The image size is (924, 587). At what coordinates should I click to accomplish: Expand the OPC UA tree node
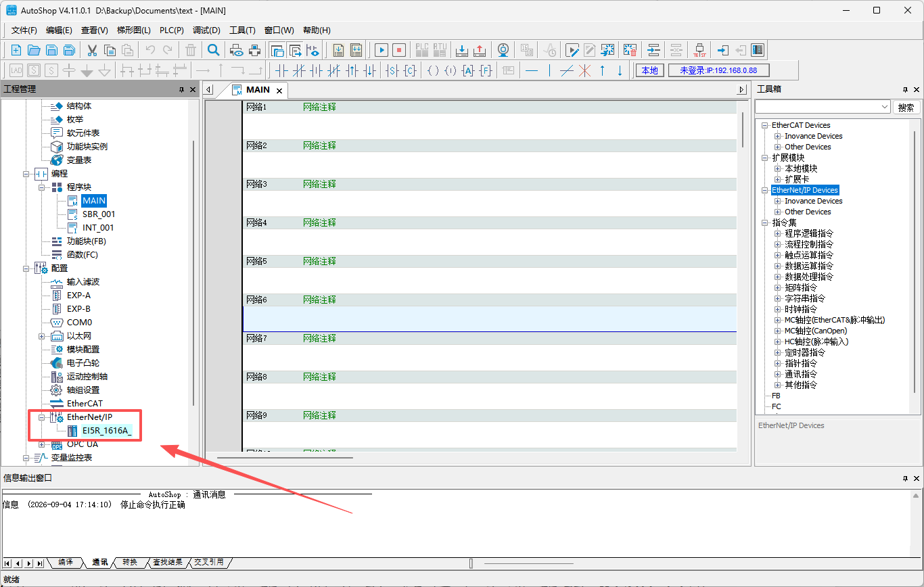42,444
